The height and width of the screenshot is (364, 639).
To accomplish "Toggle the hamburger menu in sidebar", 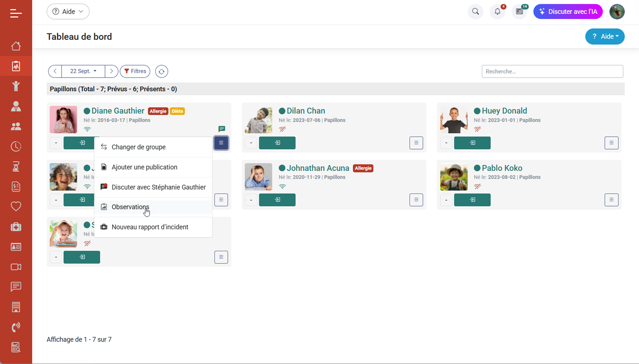I will point(16,13).
